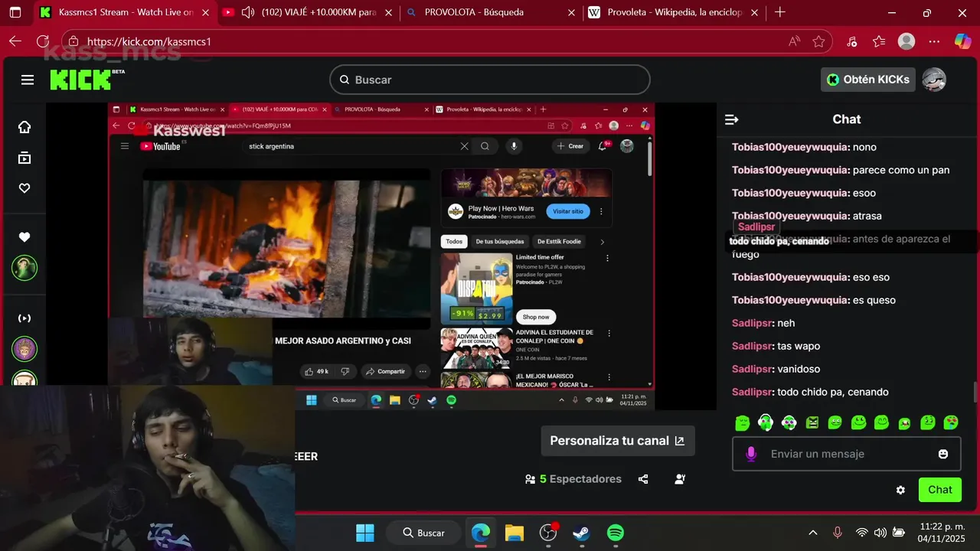The width and height of the screenshot is (980, 551).
Task: Insert the angry square-face green emote
Action: tap(812, 422)
